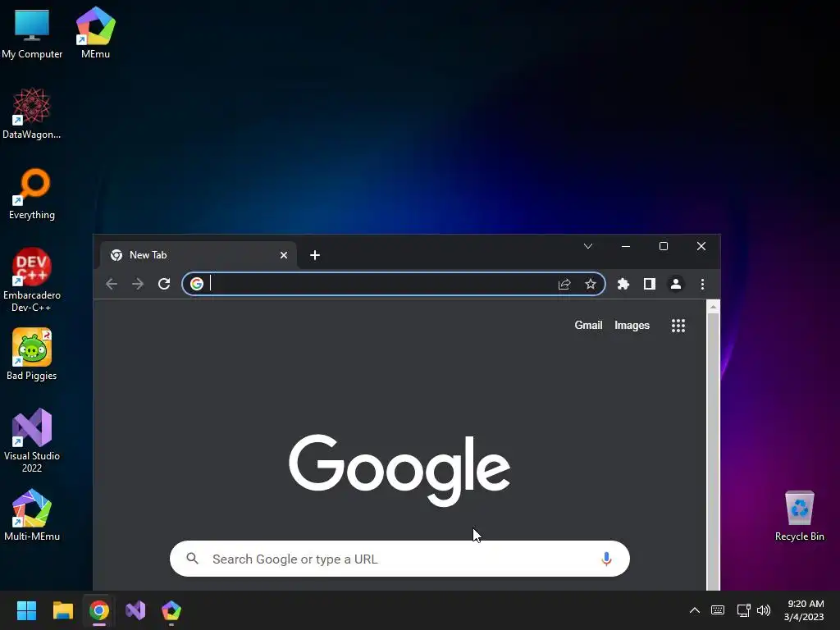This screenshot has width=840, height=630.
Task: Go forward with Chrome's forward arrow
Action: [x=138, y=284]
